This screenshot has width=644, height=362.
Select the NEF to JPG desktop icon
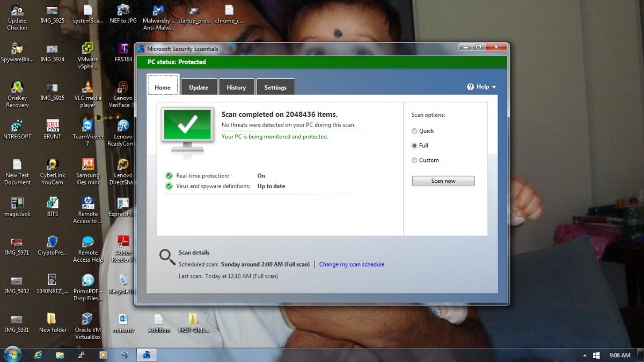pyautogui.click(x=123, y=14)
